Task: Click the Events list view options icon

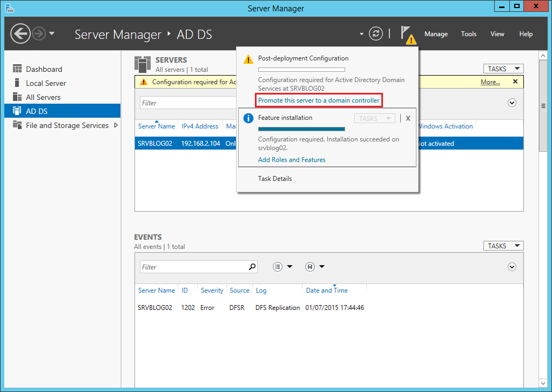Action: [x=278, y=267]
